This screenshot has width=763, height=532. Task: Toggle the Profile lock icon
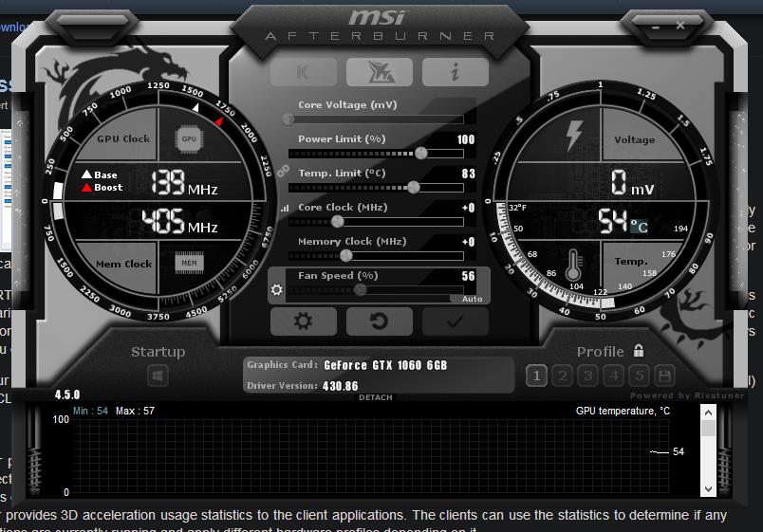639,350
